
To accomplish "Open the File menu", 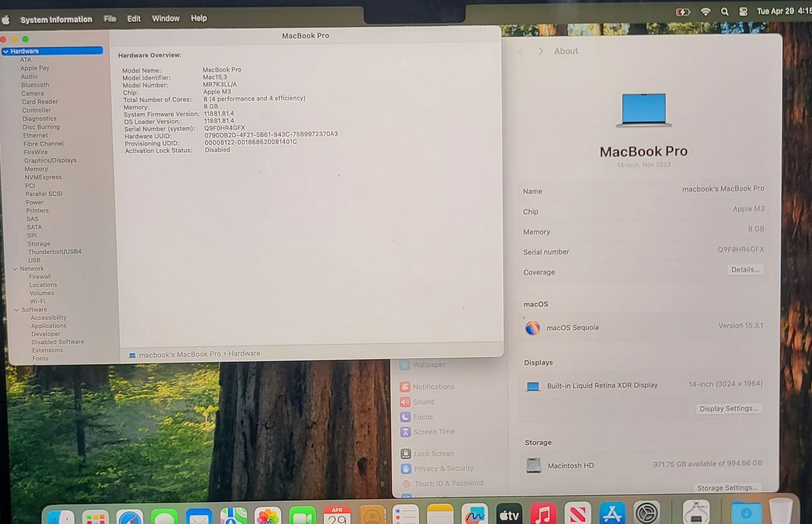I will 110,19.
